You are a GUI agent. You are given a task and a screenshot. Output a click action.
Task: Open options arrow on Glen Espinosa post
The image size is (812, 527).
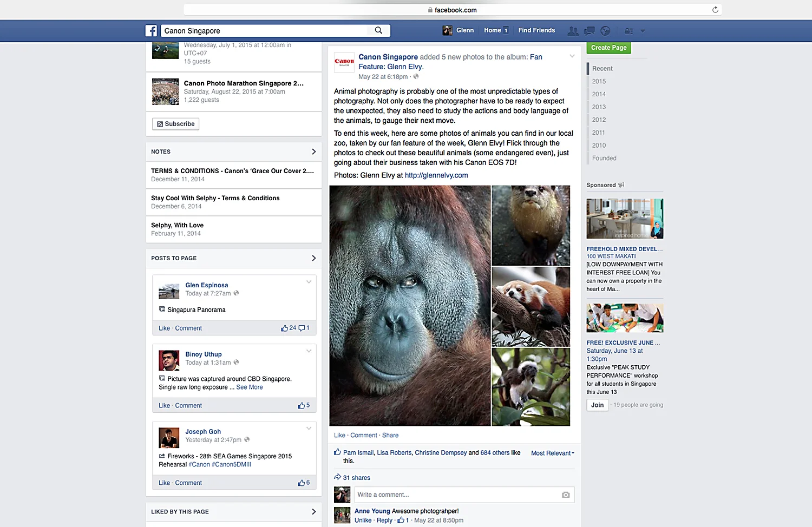(309, 282)
